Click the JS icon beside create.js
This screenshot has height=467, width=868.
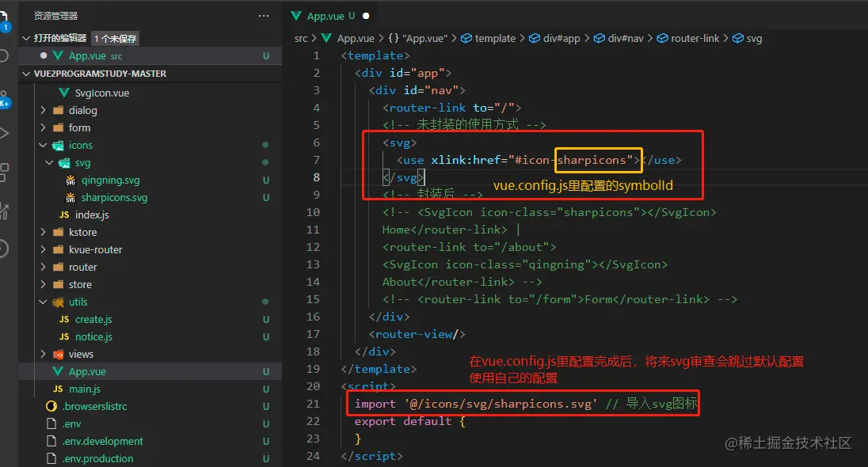(x=64, y=319)
